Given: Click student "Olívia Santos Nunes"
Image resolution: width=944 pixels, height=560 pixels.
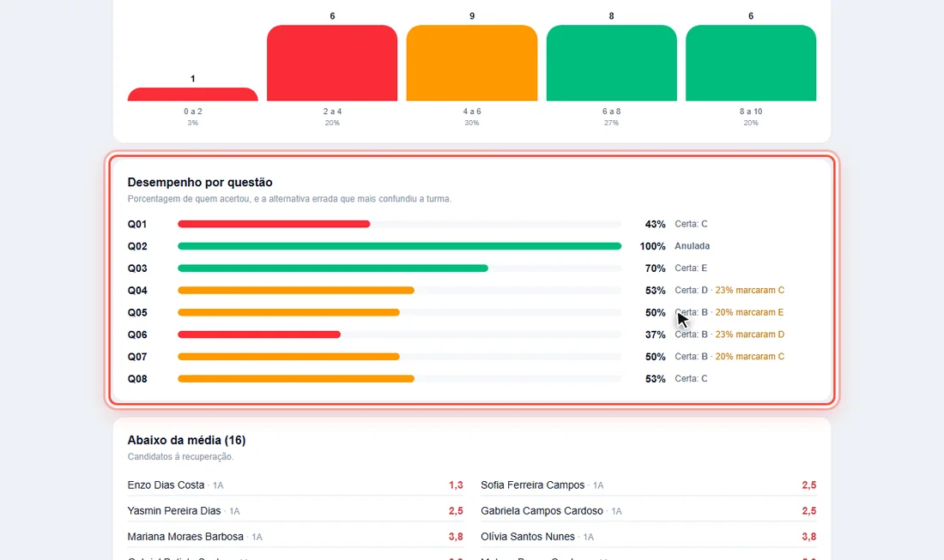Looking at the screenshot, I should coord(528,537).
